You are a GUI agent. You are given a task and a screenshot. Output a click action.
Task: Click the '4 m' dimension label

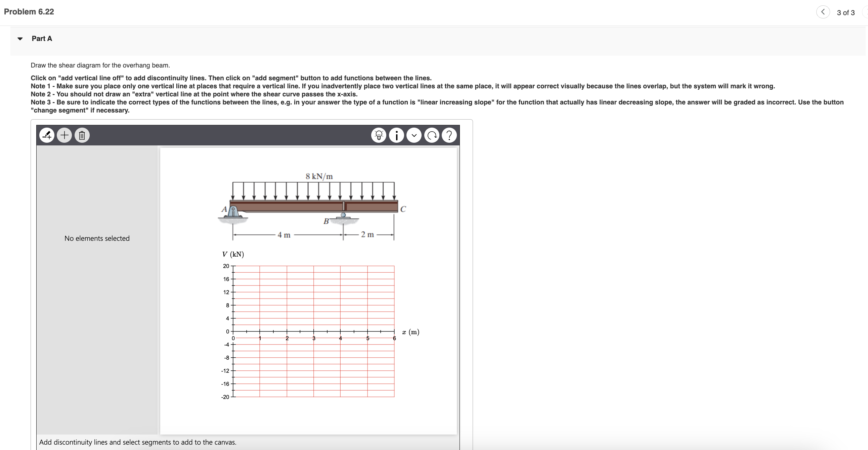point(284,235)
